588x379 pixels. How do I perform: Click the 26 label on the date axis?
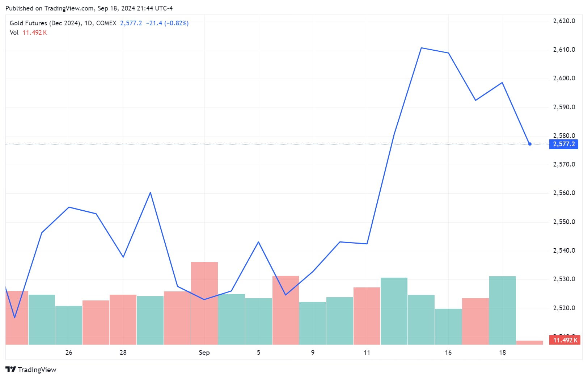point(69,353)
